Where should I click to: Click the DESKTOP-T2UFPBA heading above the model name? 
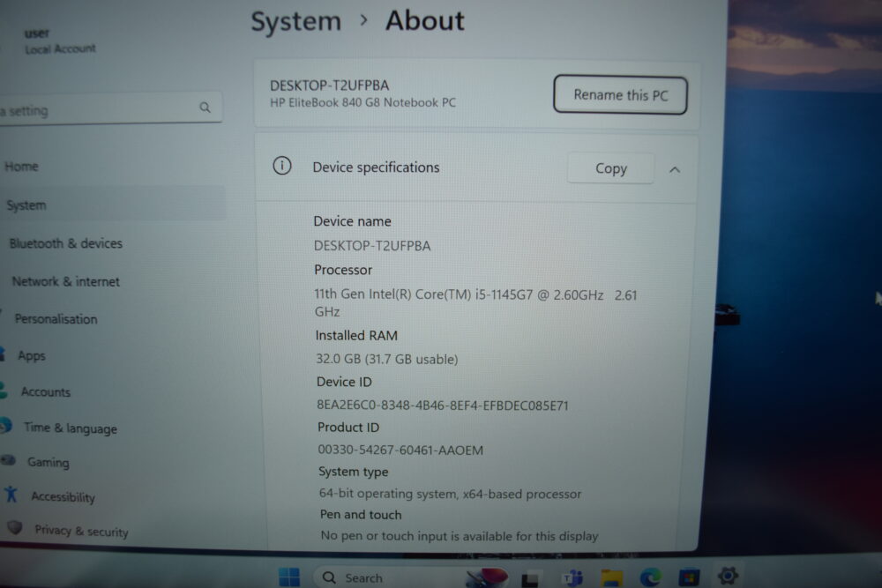click(329, 86)
